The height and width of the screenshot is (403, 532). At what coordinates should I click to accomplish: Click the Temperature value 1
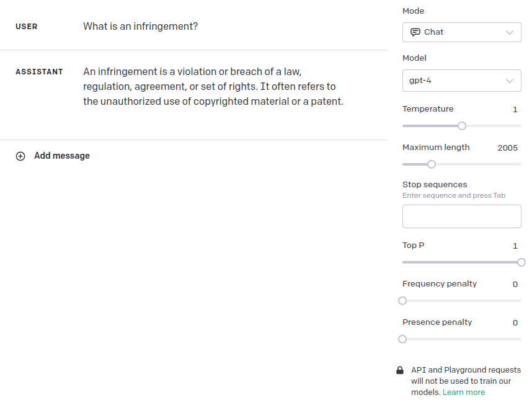pos(515,110)
